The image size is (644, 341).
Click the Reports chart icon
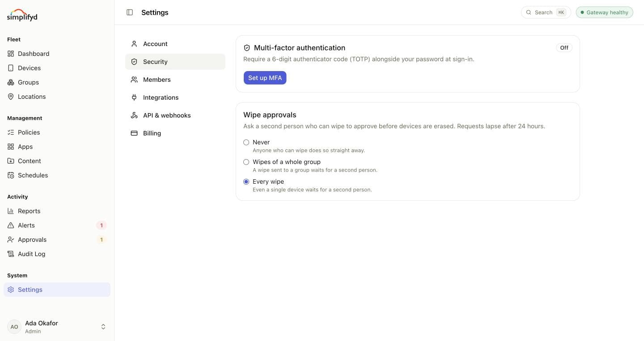[11, 211]
